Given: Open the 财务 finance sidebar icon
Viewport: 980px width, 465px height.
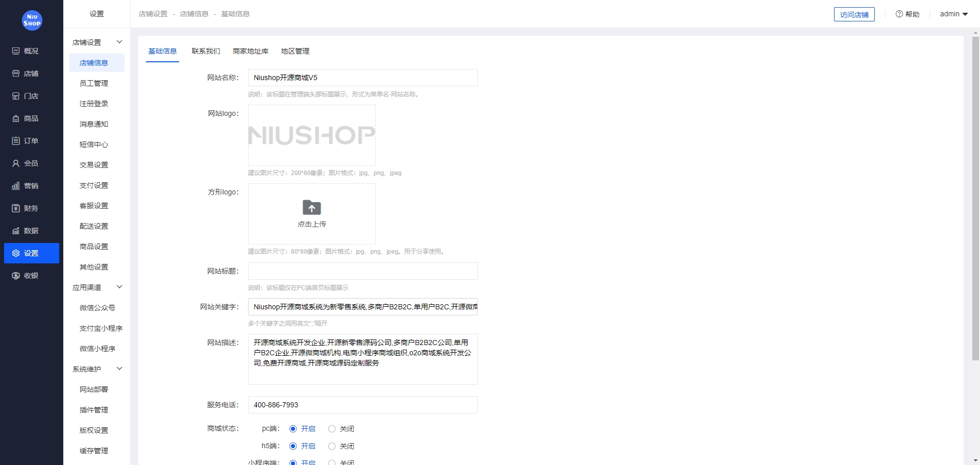Looking at the screenshot, I should pos(16,208).
